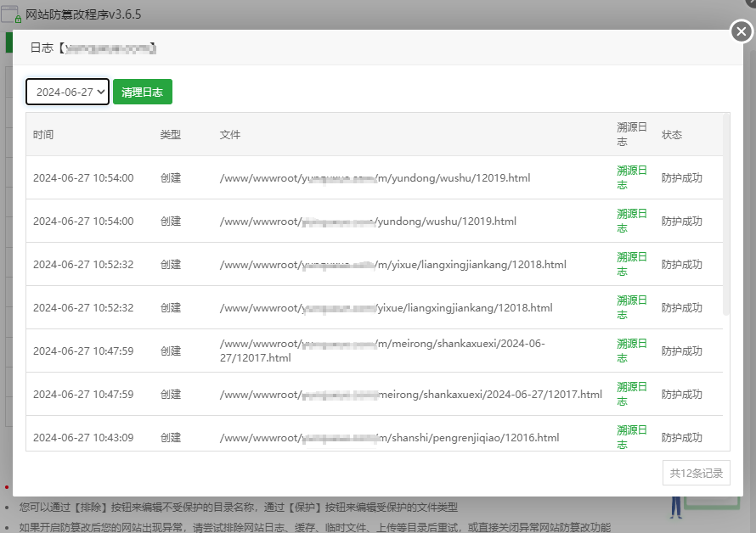
Task: Click the 类型 column header
Action: pyautogui.click(x=171, y=134)
